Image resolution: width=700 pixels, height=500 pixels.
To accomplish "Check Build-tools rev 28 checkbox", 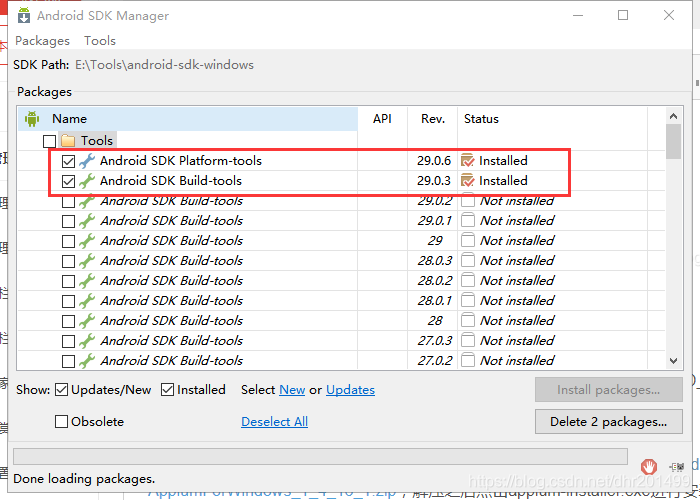I will coord(68,321).
